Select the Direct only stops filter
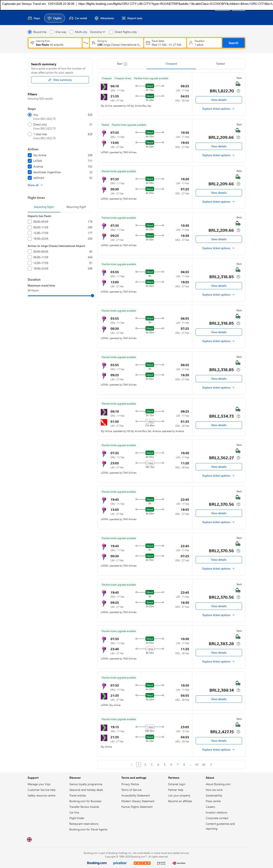Viewport: 273px width, 868px height. tap(30, 125)
